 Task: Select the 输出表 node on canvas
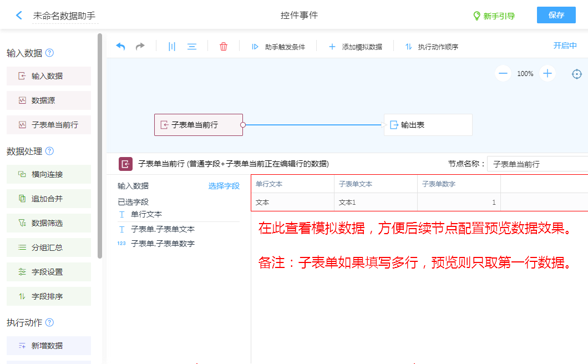[428, 125]
